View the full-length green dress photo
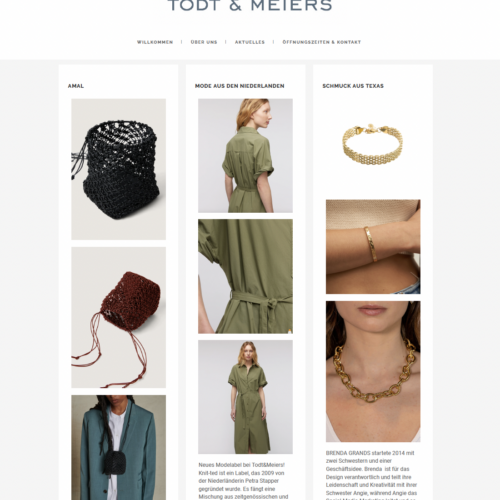Screen dimensions: 500x500 pos(245,397)
